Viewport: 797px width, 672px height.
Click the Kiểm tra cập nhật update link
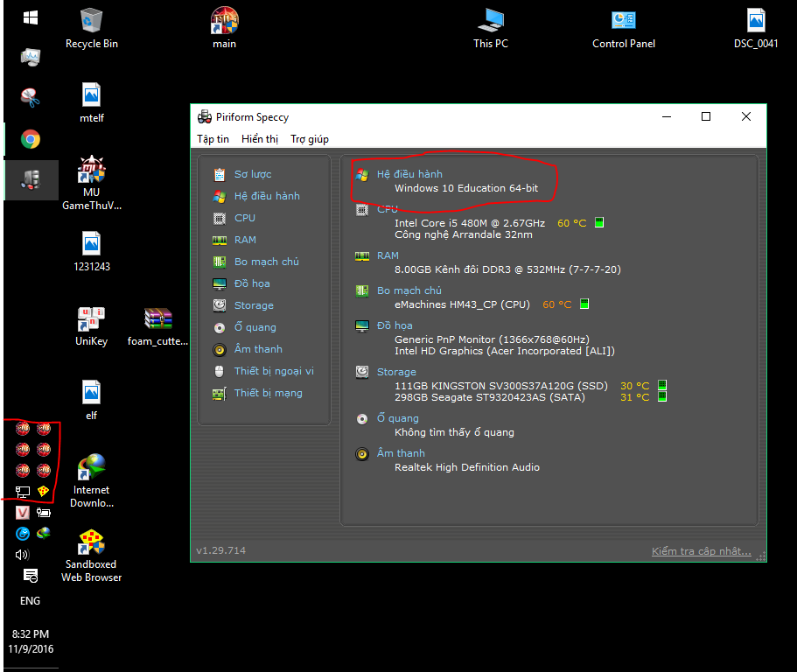(701, 551)
